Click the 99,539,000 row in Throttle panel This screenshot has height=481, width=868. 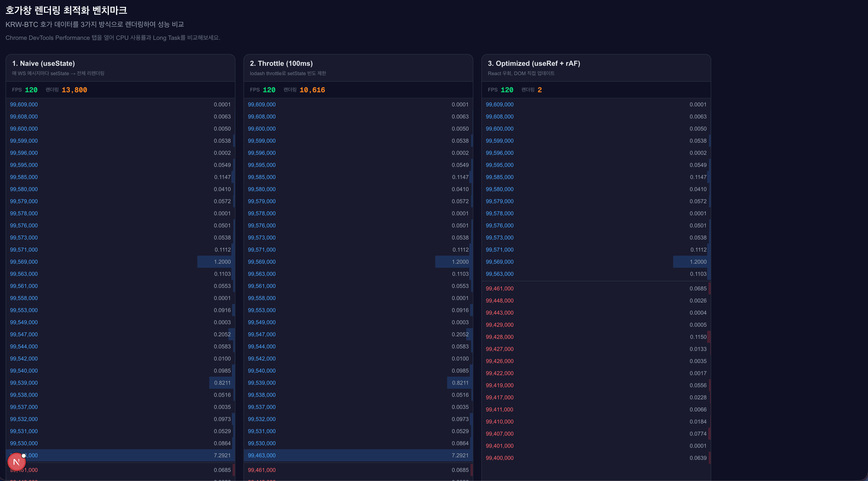tap(261, 383)
